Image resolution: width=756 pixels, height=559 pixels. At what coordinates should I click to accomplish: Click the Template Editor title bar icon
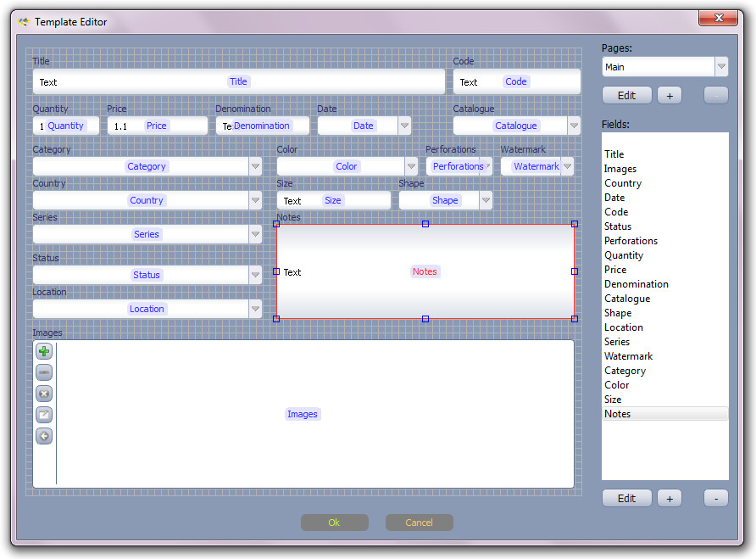[23, 22]
